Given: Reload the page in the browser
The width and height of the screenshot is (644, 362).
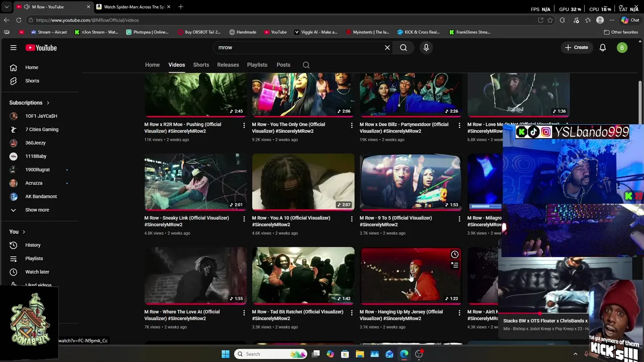Looking at the screenshot, I should coord(19,20).
